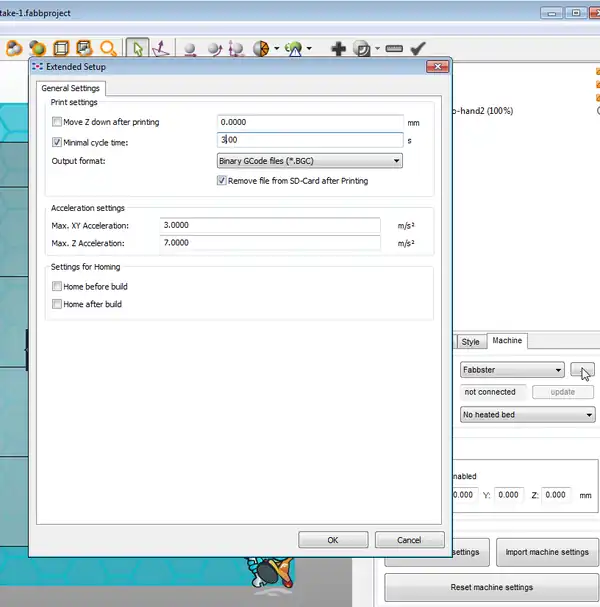
Task: Switch to the Style tab
Action: tap(470, 342)
